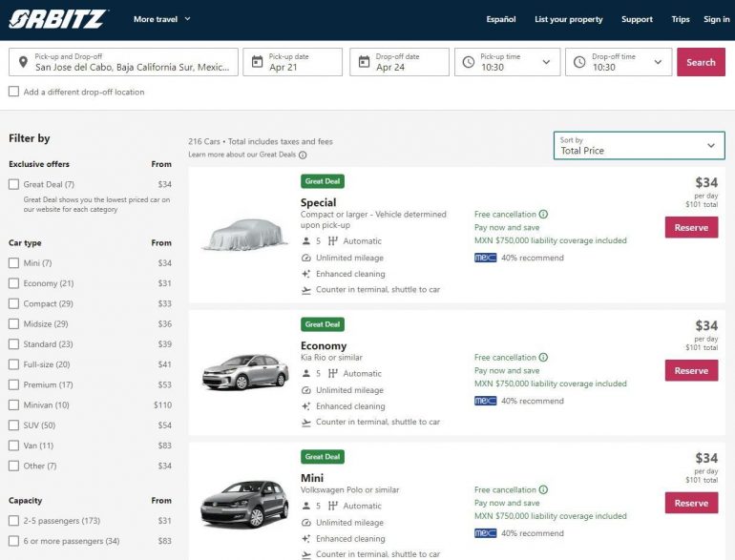This screenshot has height=560, width=735.
Task: Open Trips in the top navigation
Action: pos(680,19)
